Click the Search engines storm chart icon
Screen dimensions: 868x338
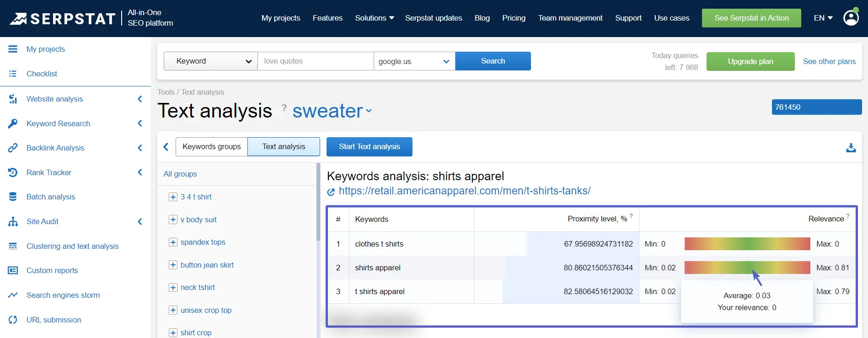click(13, 295)
